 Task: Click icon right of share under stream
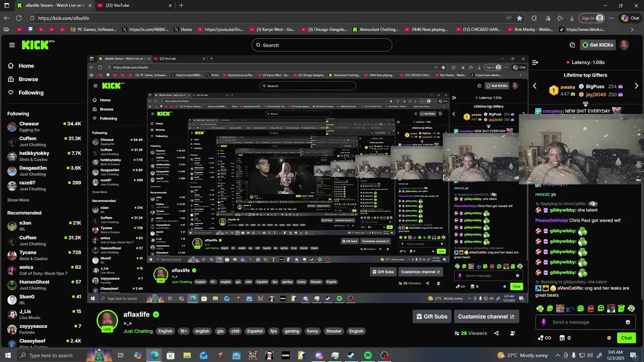(x=513, y=333)
